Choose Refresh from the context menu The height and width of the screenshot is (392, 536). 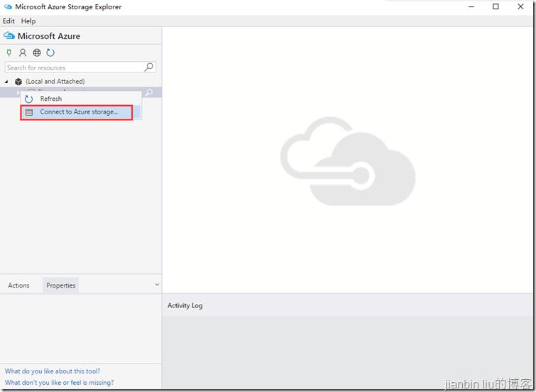[x=81, y=99]
